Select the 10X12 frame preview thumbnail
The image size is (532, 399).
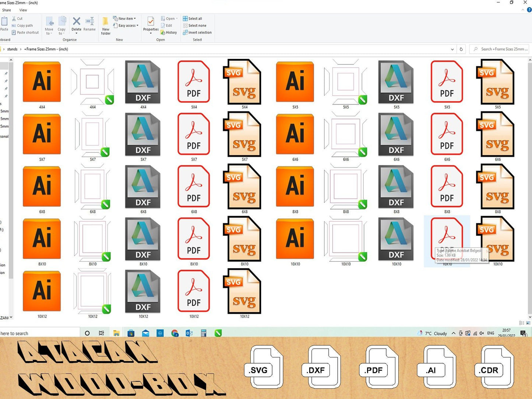click(x=92, y=292)
